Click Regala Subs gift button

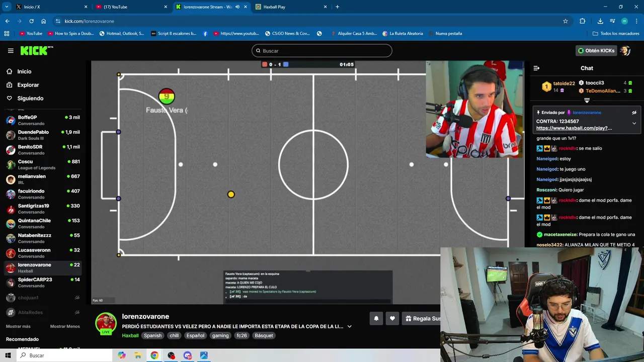point(422,318)
